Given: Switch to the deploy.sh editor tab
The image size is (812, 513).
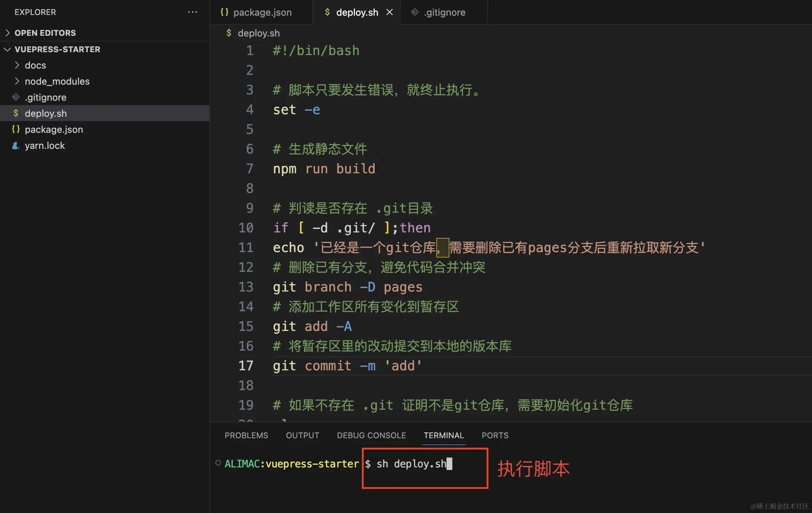Looking at the screenshot, I should pyautogui.click(x=356, y=12).
